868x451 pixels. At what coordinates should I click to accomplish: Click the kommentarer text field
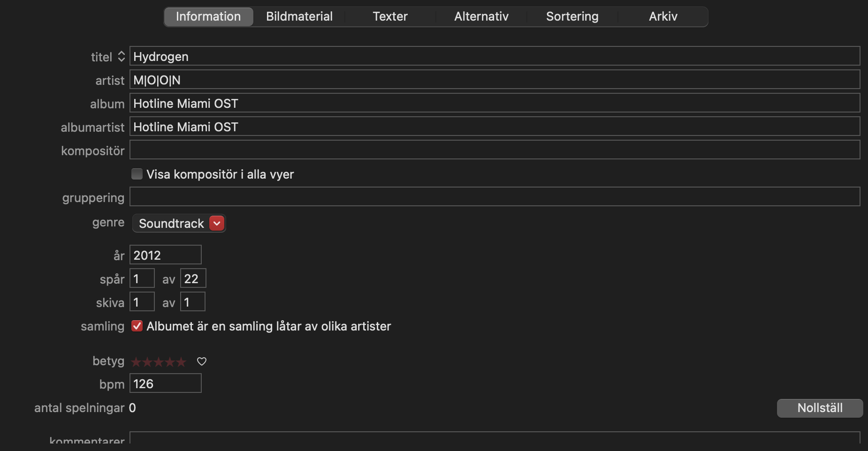495,438
